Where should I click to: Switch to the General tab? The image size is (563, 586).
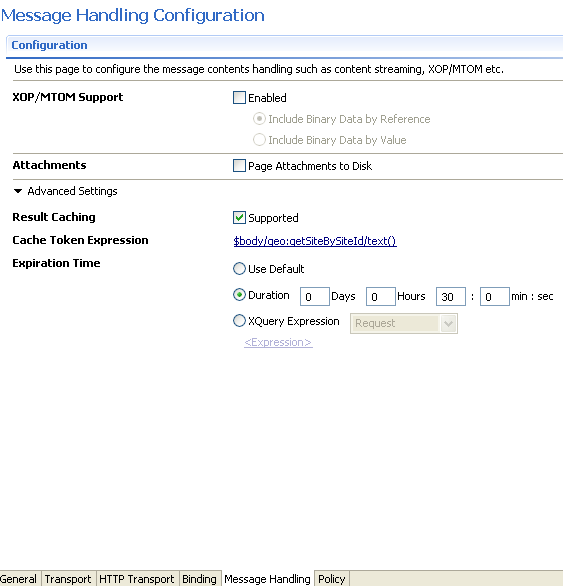pos(19,579)
